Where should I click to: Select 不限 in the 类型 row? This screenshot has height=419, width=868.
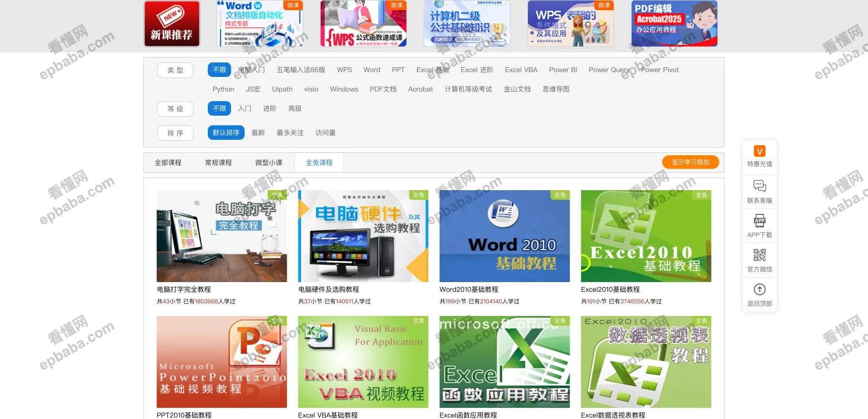pyautogui.click(x=219, y=70)
